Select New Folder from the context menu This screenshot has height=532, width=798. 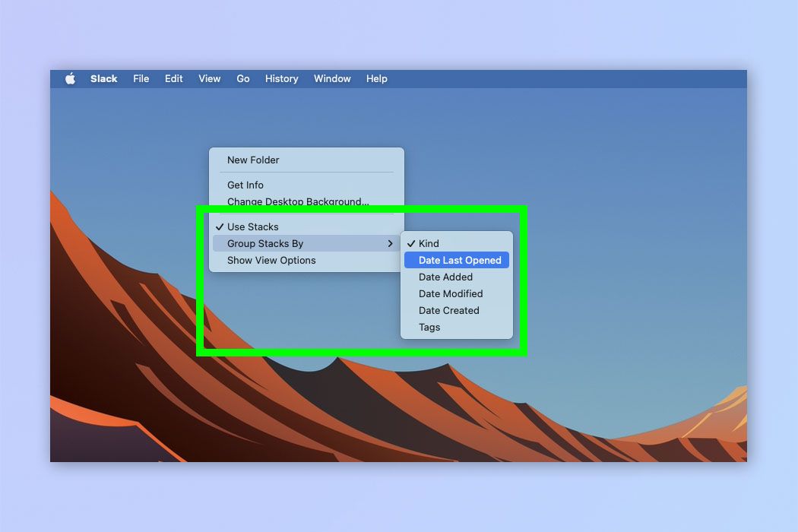click(x=252, y=160)
